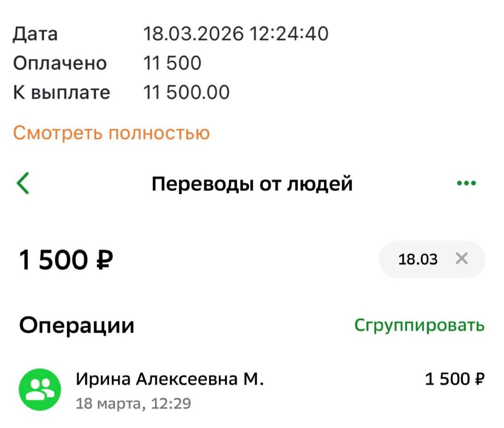Tap the 1 500 ₽ operation amount

455,379
